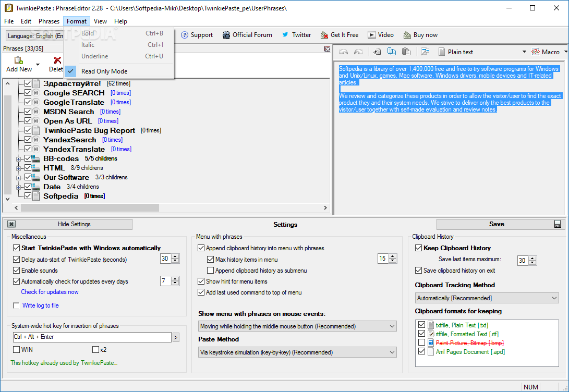Screen dimensions: 569x392
Task: Open the Macro dropdown arrow
Action: coord(566,52)
